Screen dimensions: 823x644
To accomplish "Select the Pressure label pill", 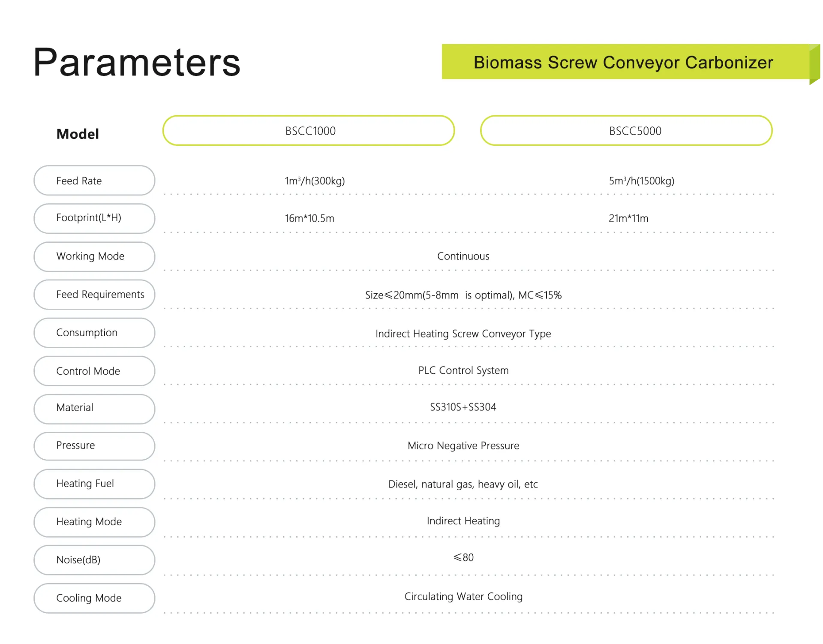I will (x=94, y=446).
